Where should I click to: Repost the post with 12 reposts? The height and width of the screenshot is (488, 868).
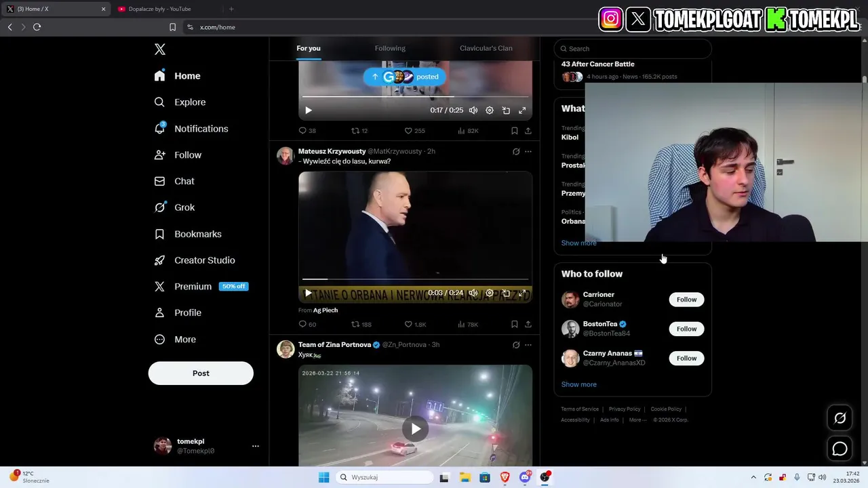click(x=359, y=131)
